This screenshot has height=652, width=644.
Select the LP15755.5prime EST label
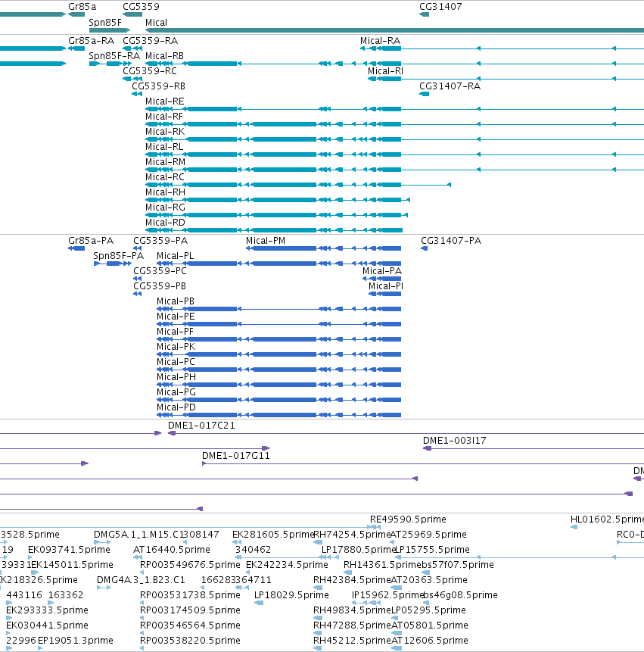[432, 550]
